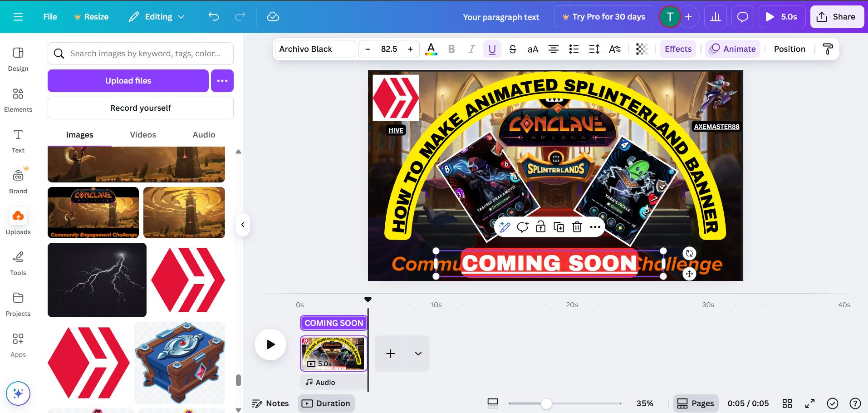Open the analytics bar chart icon
The width and height of the screenshot is (868, 413).
[716, 17]
